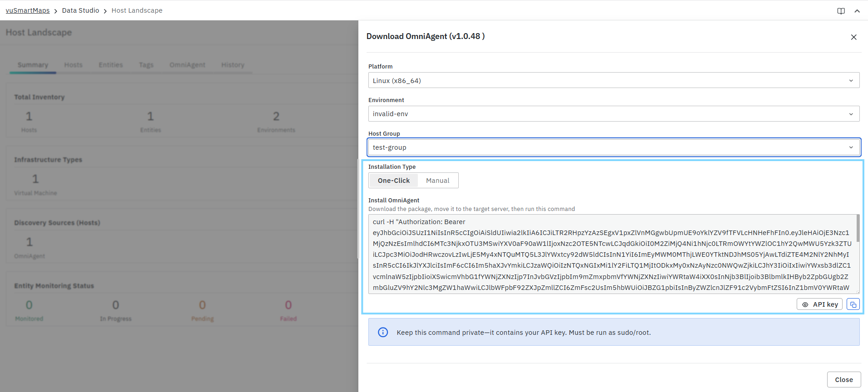
Task: Open the Host Group dropdown showing test-group
Action: [x=614, y=147]
